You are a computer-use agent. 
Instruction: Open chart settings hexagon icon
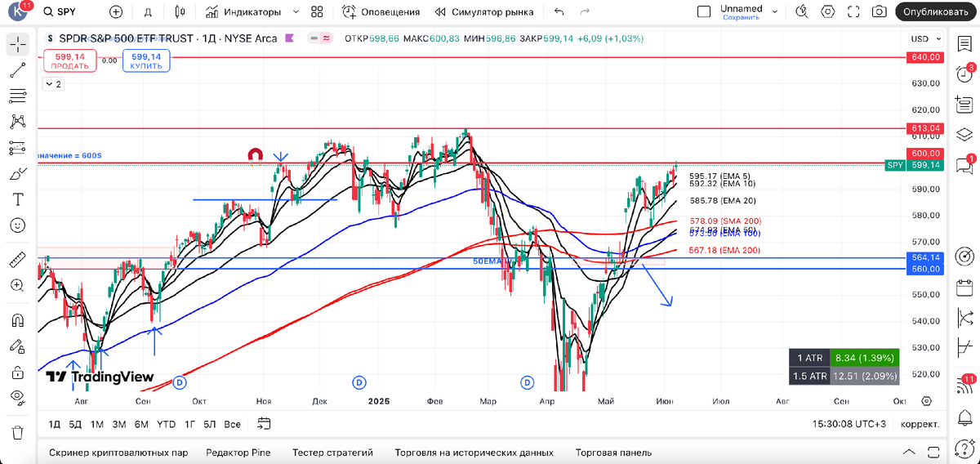click(x=829, y=11)
